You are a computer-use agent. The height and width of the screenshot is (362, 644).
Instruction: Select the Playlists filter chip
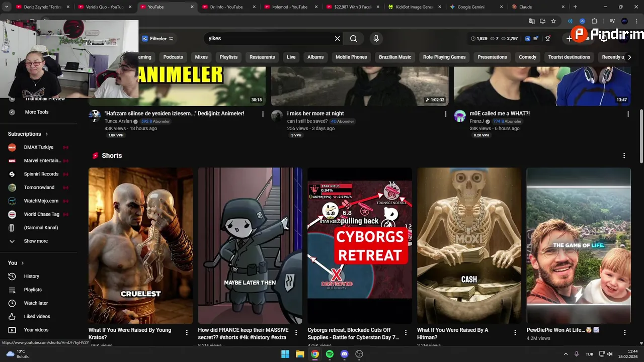[x=228, y=57]
